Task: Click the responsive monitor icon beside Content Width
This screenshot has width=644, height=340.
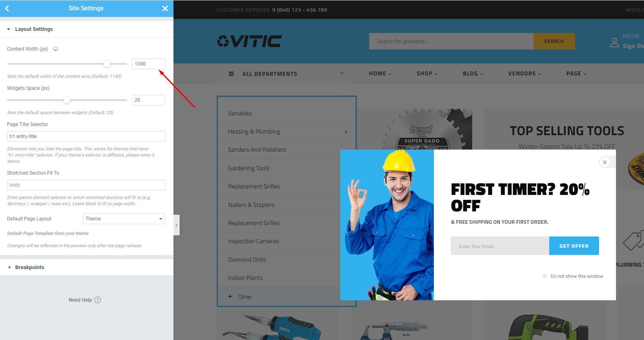Action: click(x=56, y=49)
